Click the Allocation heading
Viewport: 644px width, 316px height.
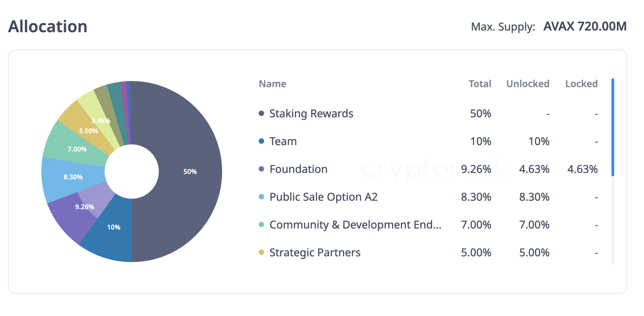48,26
